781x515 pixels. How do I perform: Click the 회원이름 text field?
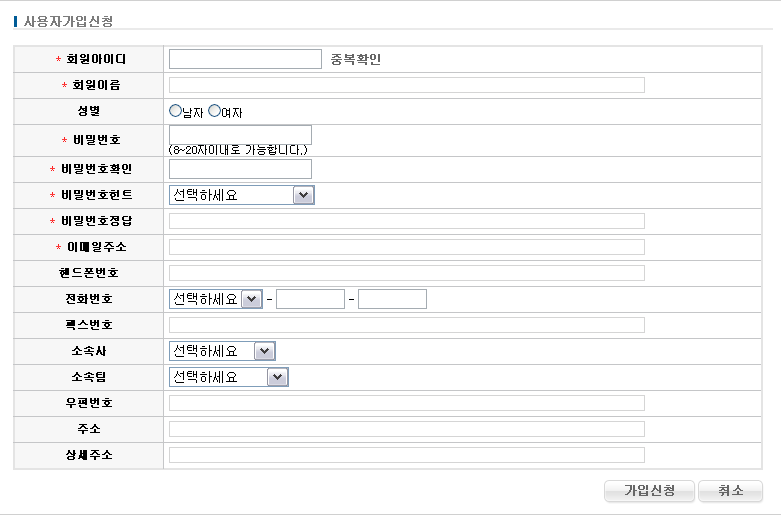[x=406, y=85]
